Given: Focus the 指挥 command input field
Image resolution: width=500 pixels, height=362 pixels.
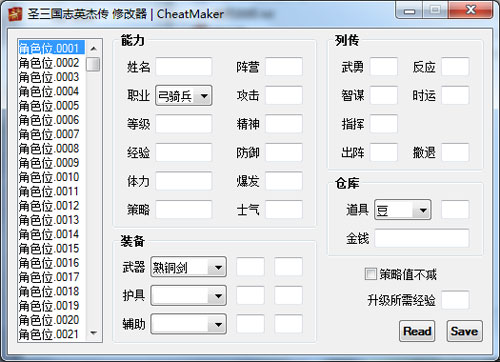Looking at the screenshot, I should (384, 124).
